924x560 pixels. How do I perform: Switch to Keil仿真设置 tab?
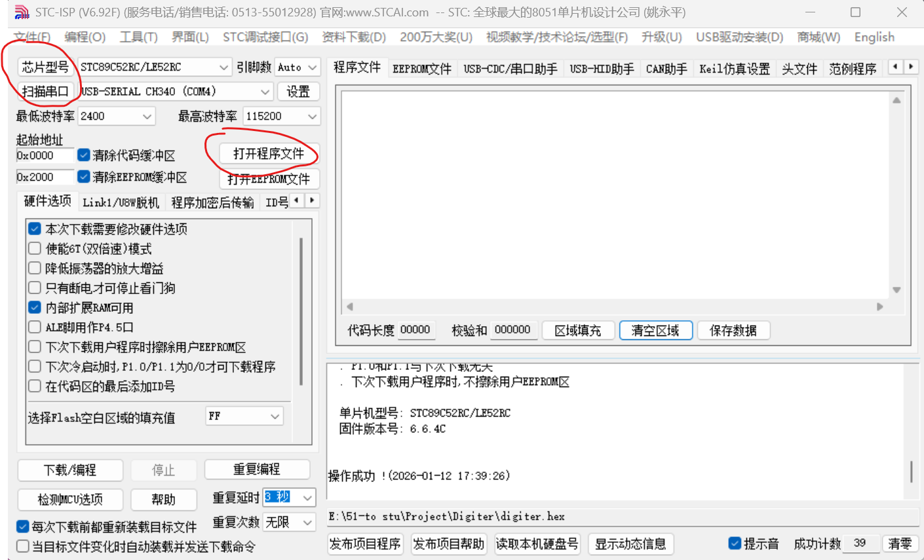[x=735, y=69]
